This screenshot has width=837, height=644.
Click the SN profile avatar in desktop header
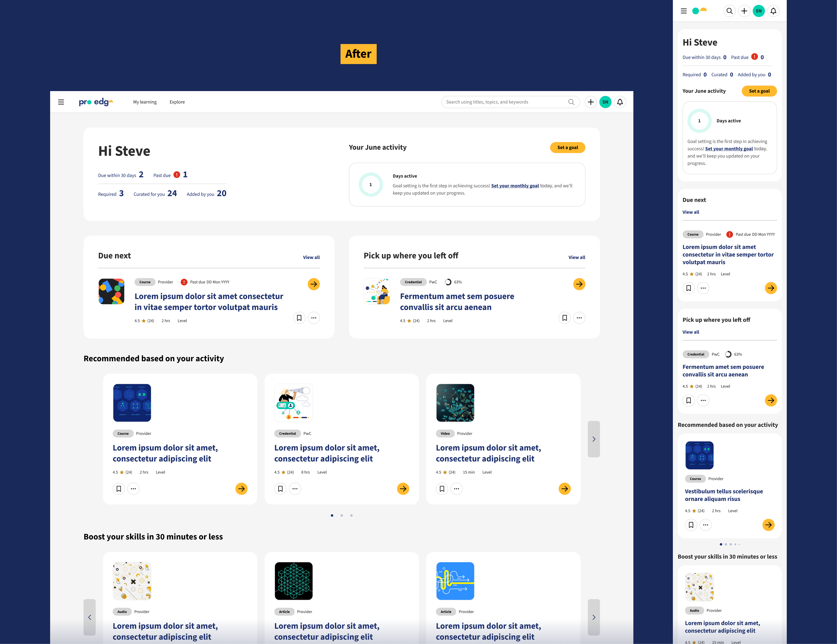point(605,102)
